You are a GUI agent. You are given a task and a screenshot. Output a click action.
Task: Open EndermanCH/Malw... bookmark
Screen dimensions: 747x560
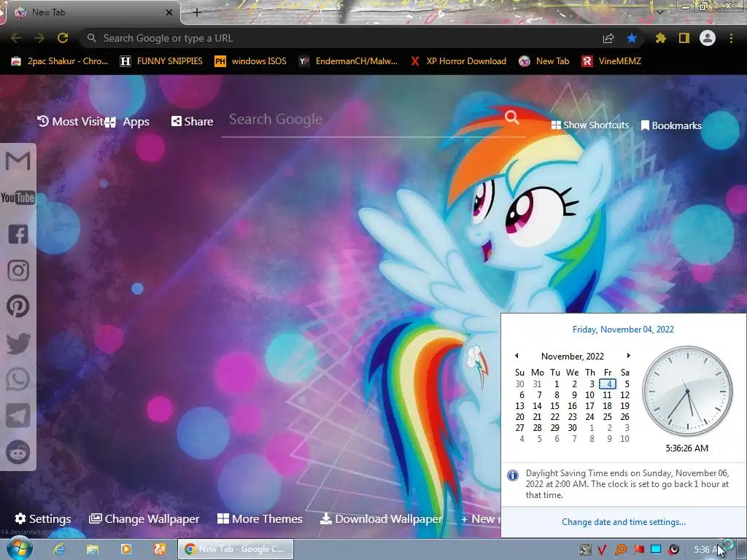(x=348, y=61)
